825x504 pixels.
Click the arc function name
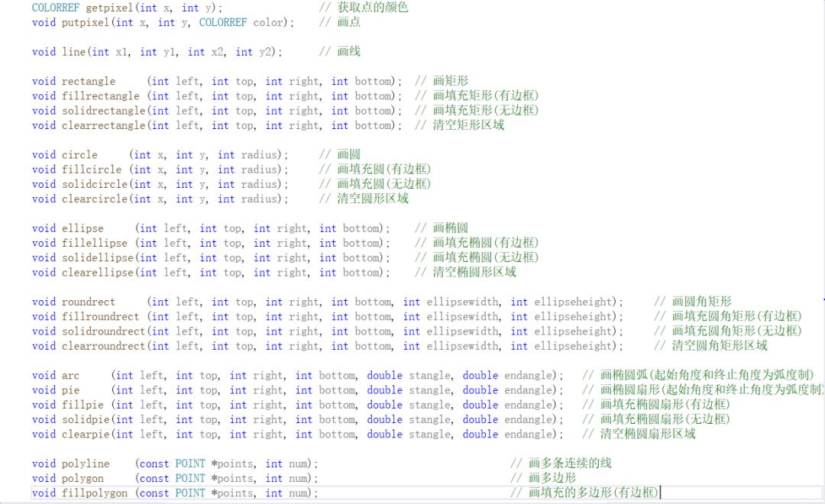pos(70,376)
